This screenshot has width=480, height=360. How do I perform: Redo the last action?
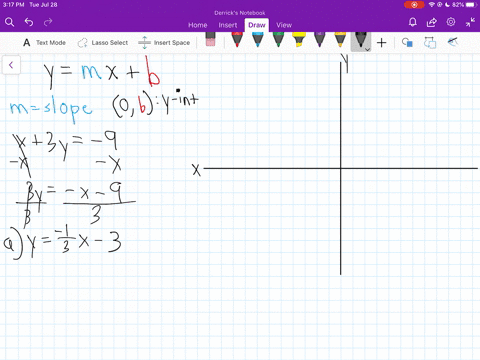tap(48, 22)
